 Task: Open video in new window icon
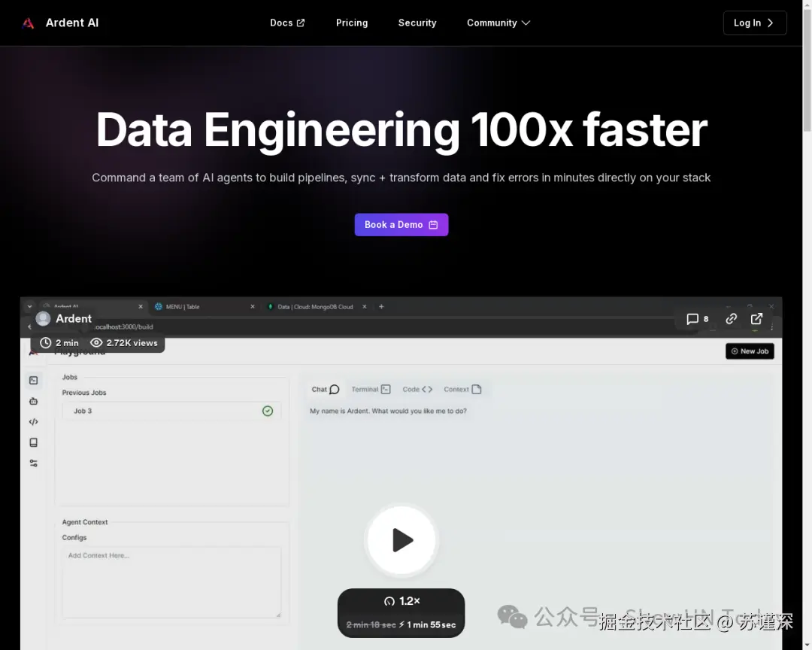click(756, 319)
